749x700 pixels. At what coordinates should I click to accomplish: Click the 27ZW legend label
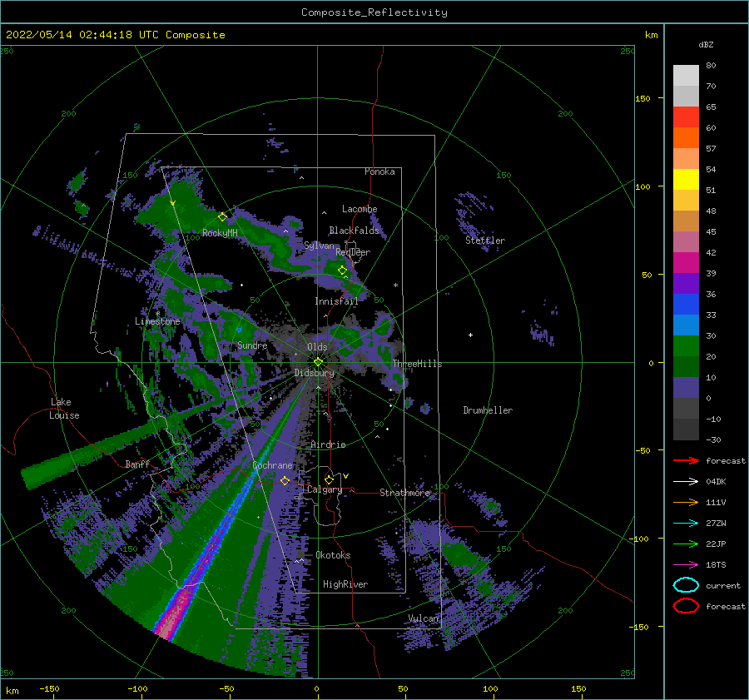716,524
